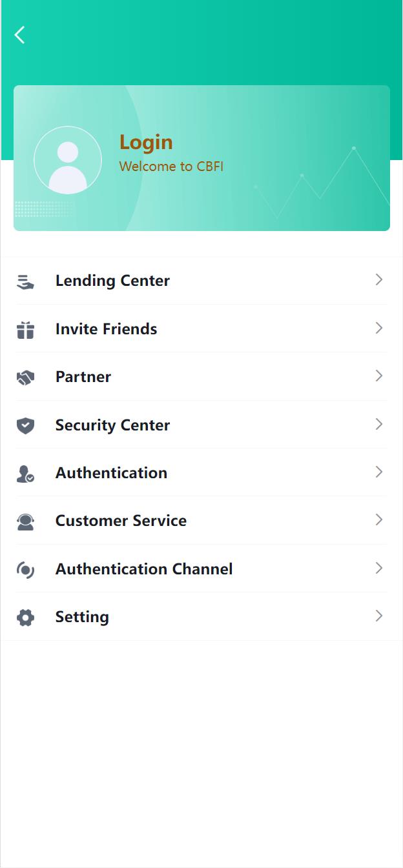This screenshot has height=868, width=403.
Task: Expand Setting using its right arrow
Action: click(x=379, y=616)
